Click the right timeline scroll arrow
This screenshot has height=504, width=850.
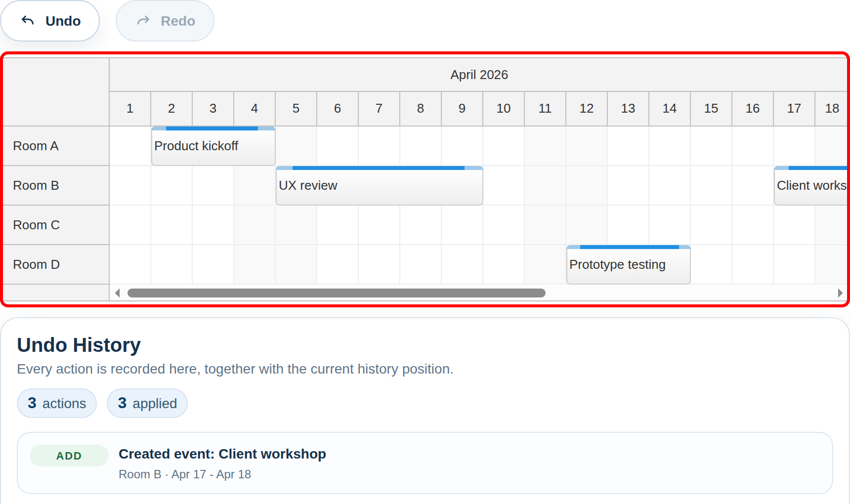click(840, 293)
